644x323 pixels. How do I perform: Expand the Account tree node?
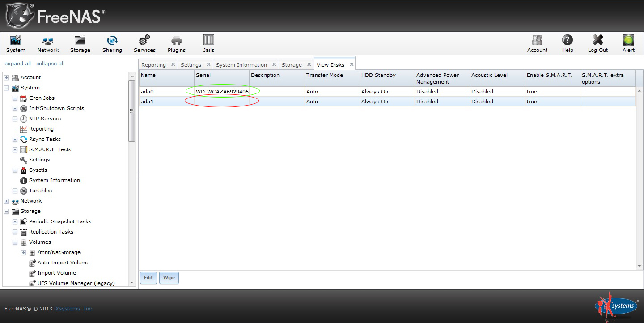coord(6,78)
